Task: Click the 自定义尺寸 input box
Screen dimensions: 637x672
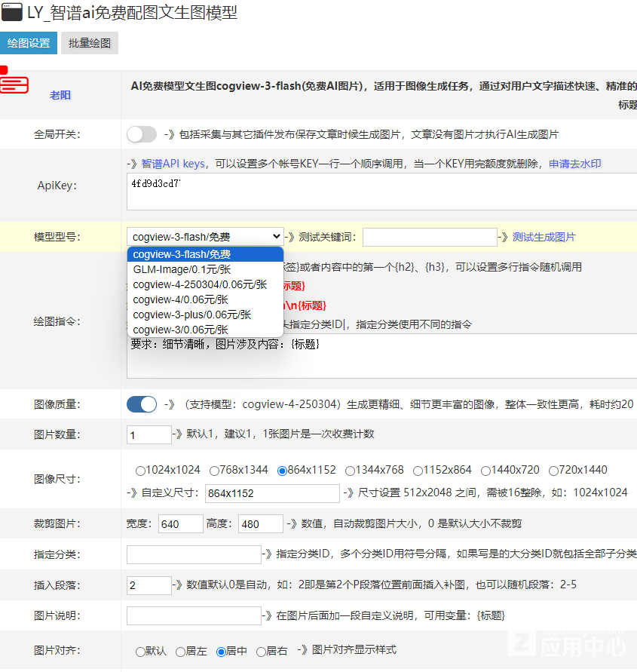Action: pyautogui.click(x=272, y=493)
